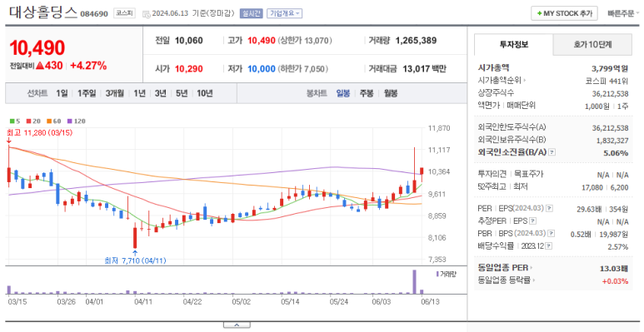
Task: Click the 거래량 volume legend marker
Action: (x=446, y=274)
